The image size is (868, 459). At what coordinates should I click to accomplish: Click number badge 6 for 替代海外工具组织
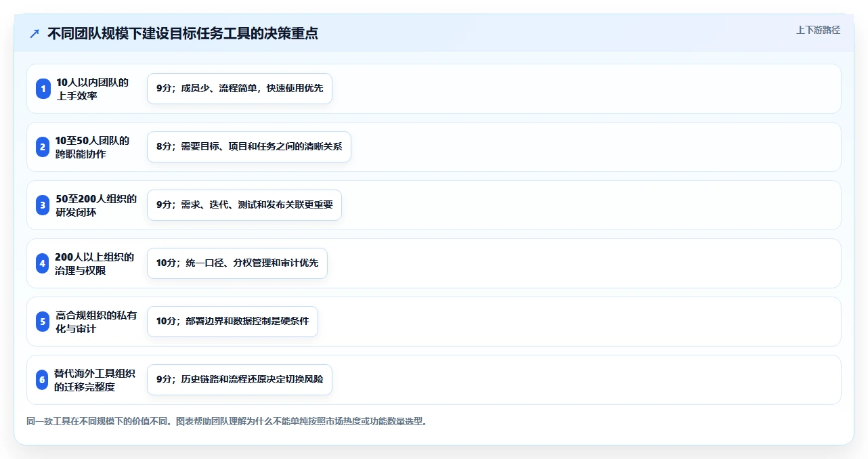pyautogui.click(x=43, y=380)
